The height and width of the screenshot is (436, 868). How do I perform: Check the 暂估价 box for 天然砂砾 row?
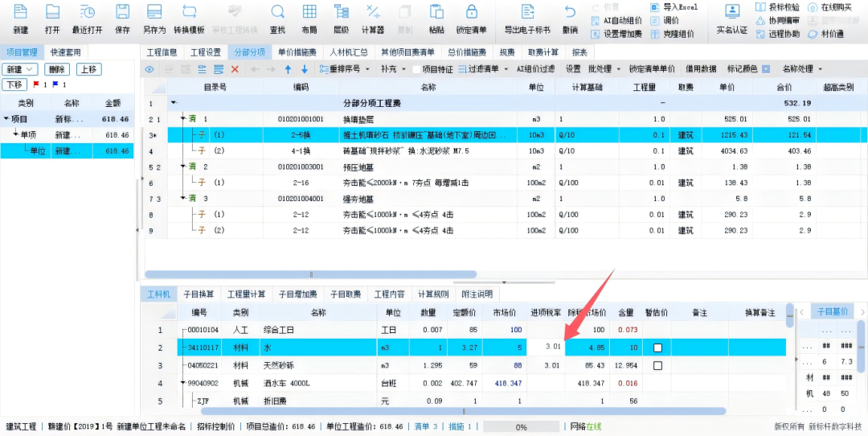pyautogui.click(x=657, y=365)
